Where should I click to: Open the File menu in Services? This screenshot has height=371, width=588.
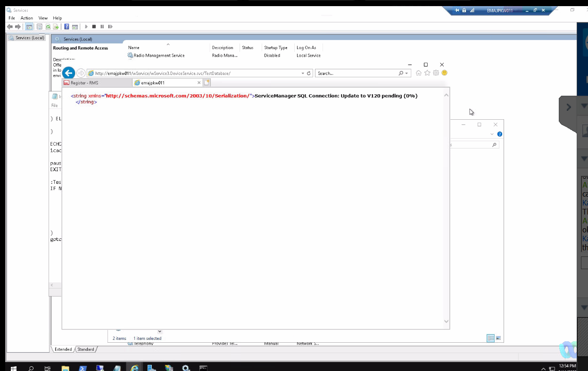(12, 18)
